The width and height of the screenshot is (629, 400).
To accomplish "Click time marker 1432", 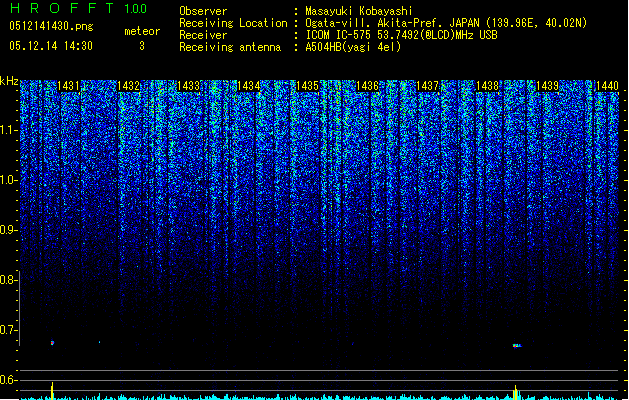I will [128, 86].
